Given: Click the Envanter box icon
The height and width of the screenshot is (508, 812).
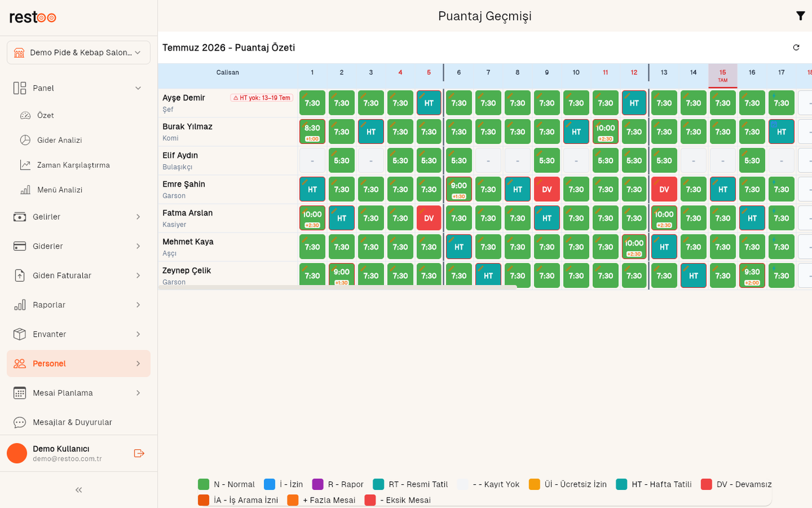Looking at the screenshot, I should coord(20,334).
